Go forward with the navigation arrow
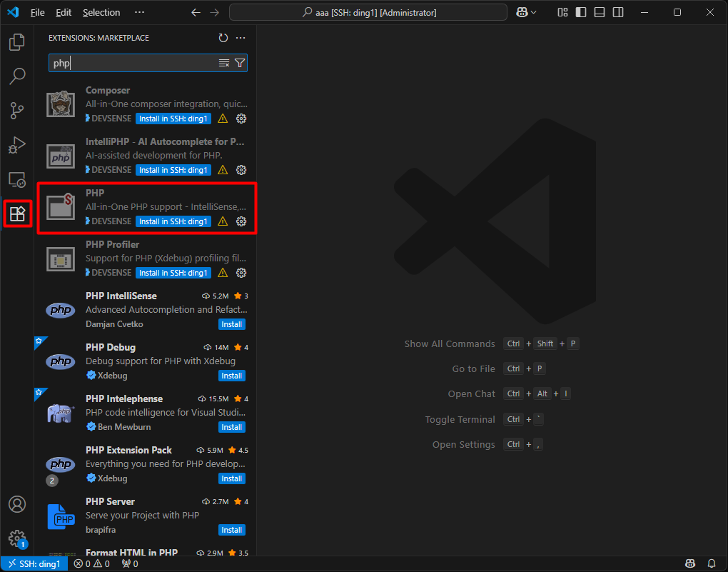The width and height of the screenshot is (728, 572). coord(215,13)
